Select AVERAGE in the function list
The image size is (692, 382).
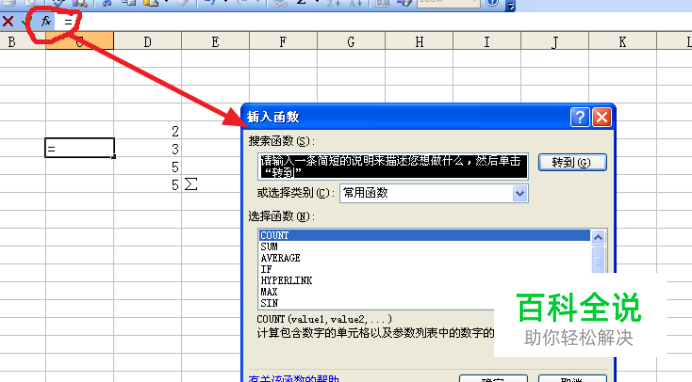[425, 258]
